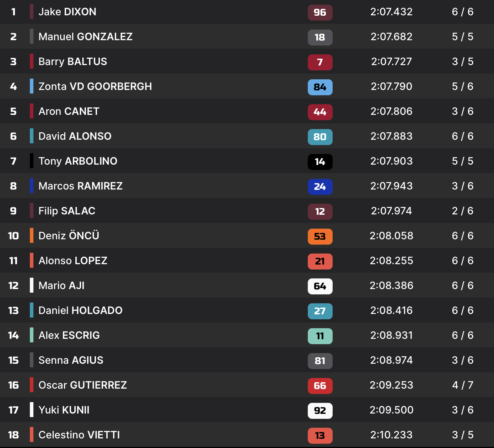Select rider name Aron Canet
Image resolution: width=494 pixels, height=448 pixels.
click(x=69, y=111)
